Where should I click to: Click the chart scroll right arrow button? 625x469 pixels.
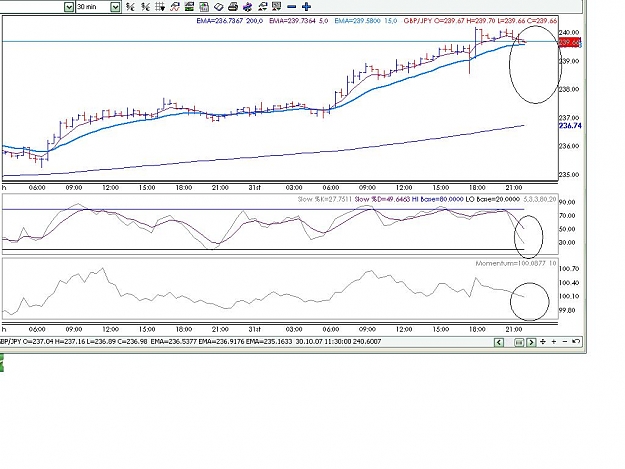point(531,342)
